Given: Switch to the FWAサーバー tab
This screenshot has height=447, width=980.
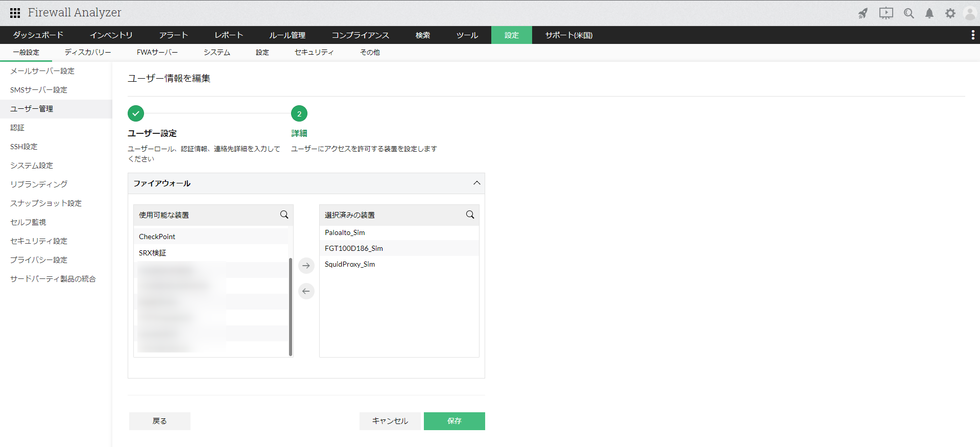Looking at the screenshot, I should [x=157, y=53].
